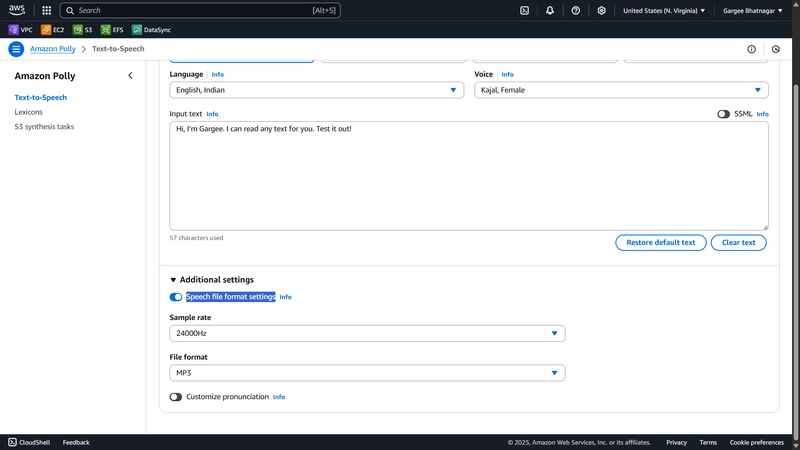Screen dimensions: 800x450
Task: Open Cookie preferences in footer
Action: 756,442
